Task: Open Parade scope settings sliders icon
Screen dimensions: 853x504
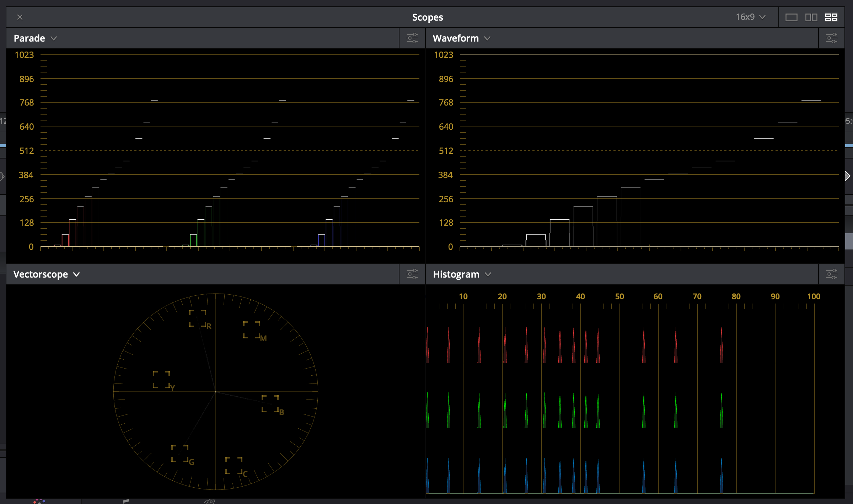Action: point(412,38)
